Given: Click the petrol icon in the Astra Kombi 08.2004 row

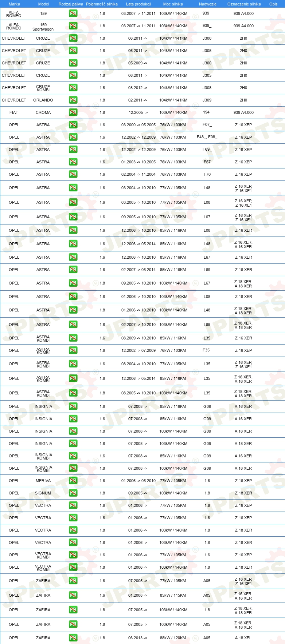Looking at the screenshot, I should (x=73, y=364).
